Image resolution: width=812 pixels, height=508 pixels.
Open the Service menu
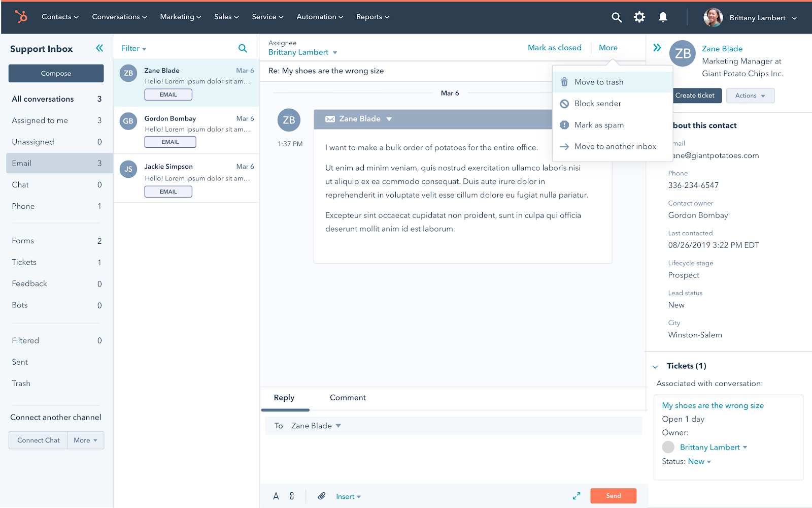[267, 17]
